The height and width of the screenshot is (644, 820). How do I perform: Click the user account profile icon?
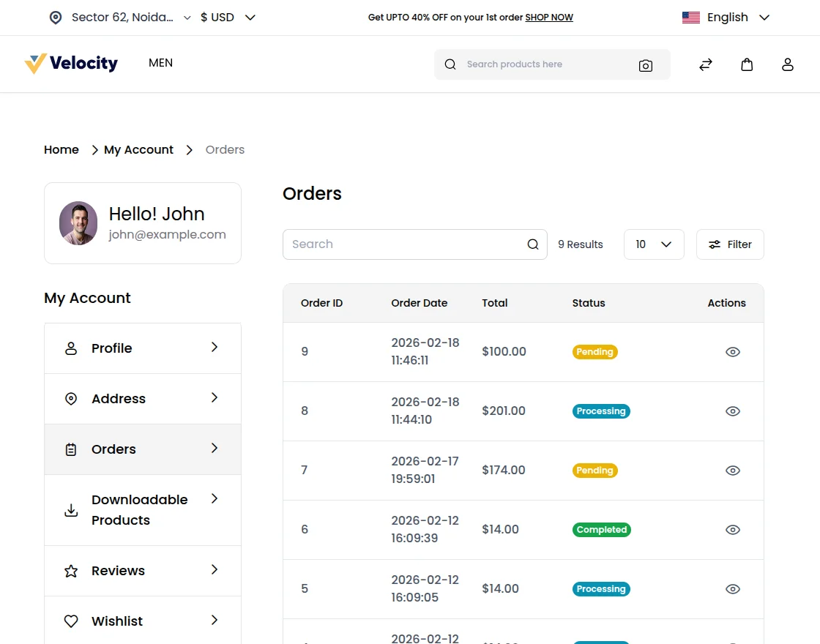(788, 64)
